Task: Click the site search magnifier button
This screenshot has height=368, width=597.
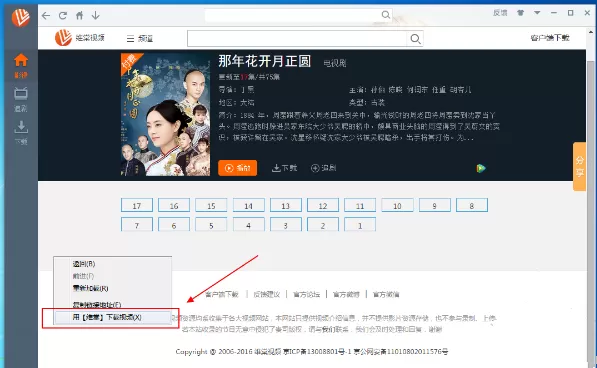Action: (x=415, y=39)
